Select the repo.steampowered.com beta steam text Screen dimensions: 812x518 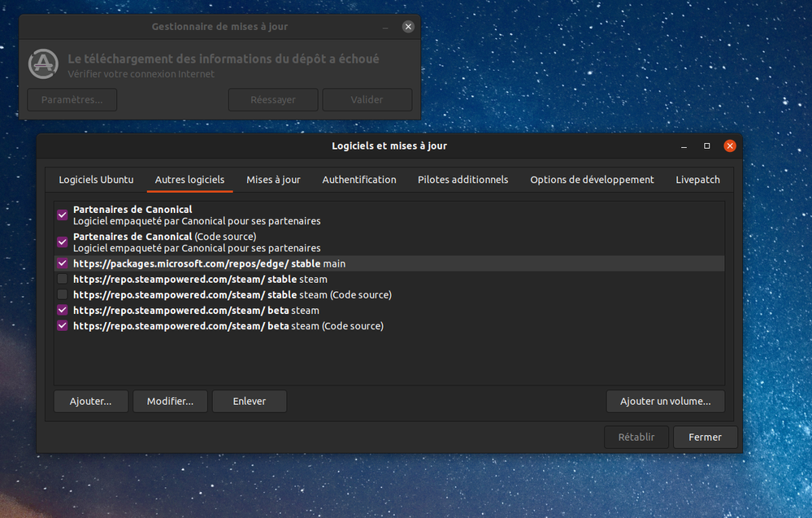click(196, 311)
